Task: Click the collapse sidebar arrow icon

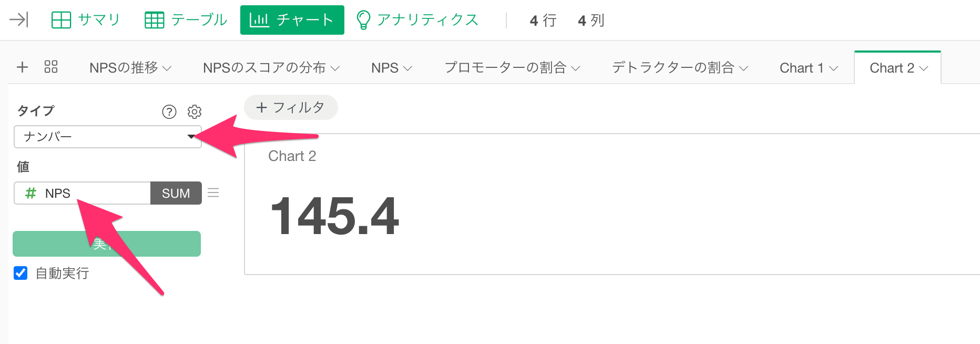Action: 19,20
